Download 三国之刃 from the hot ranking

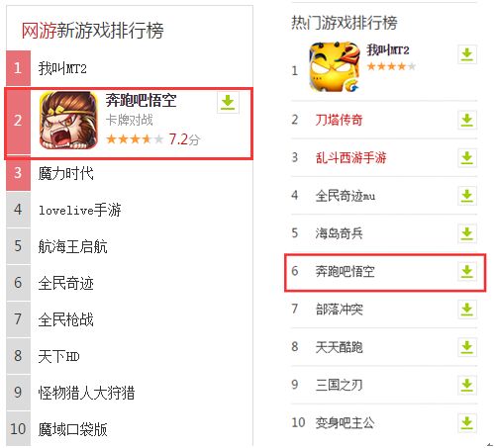coord(467,385)
